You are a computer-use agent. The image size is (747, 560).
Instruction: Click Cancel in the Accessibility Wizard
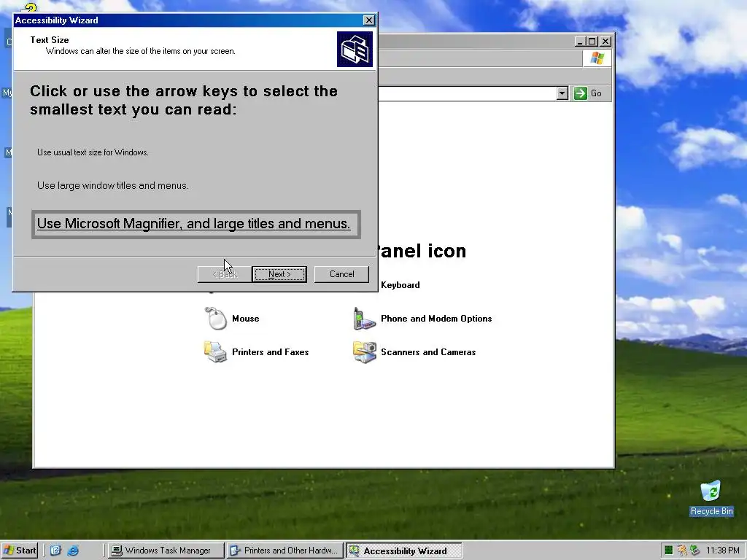point(341,274)
